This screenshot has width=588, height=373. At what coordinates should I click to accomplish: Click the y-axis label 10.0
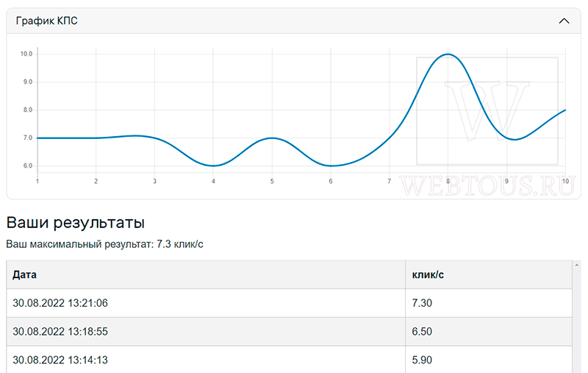click(x=26, y=54)
